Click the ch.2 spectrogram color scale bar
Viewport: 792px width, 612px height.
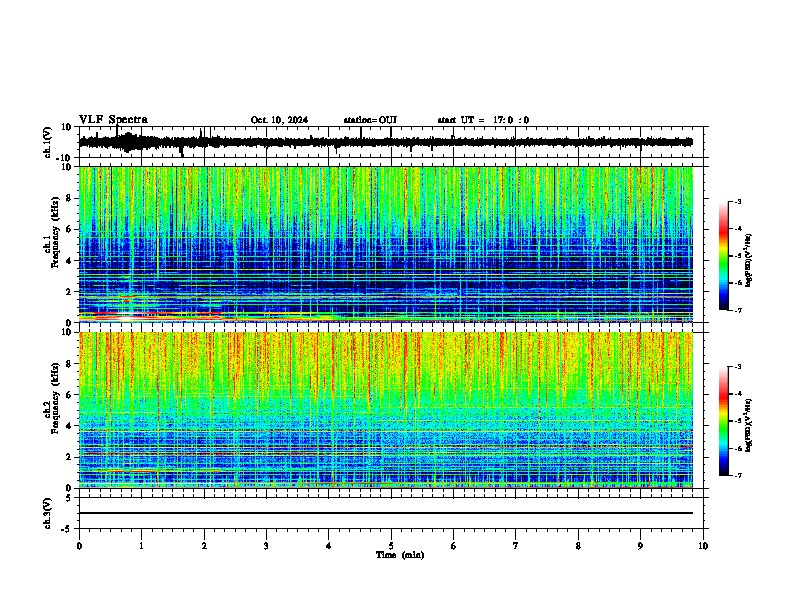723,421
